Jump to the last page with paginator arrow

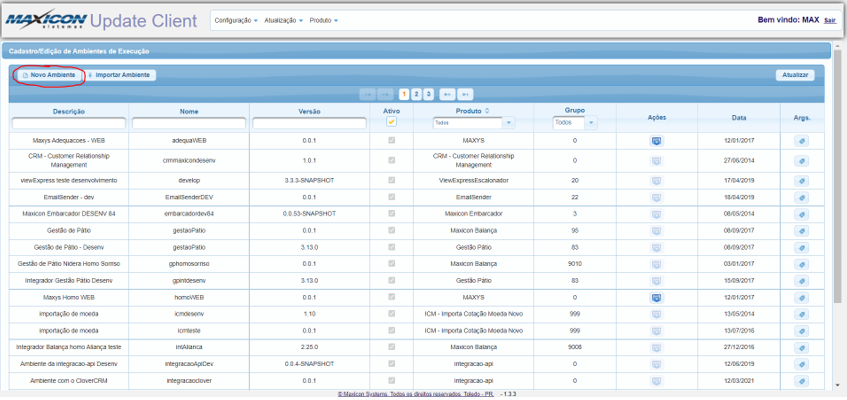coord(465,94)
